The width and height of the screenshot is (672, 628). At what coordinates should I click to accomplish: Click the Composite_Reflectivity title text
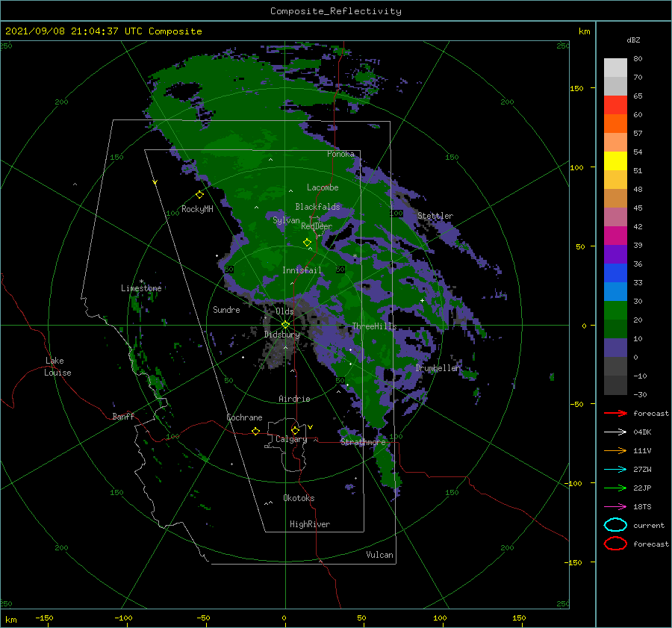point(336,11)
